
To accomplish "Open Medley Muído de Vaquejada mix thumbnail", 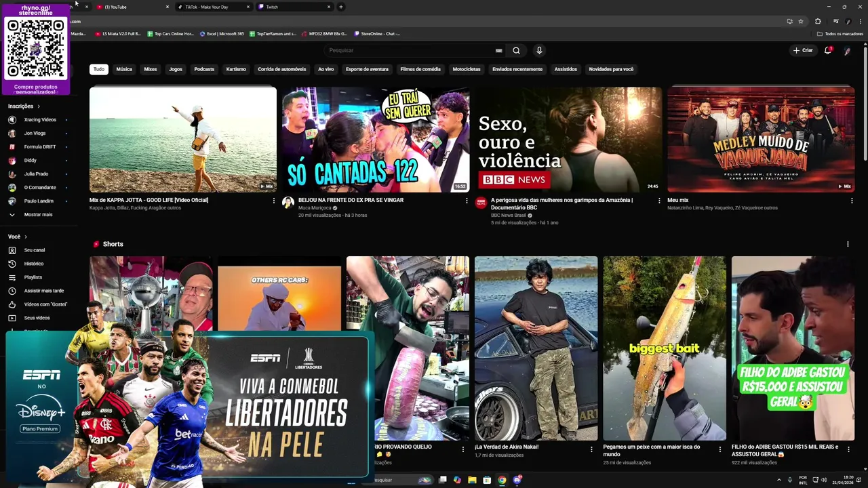I will coord(761,140).
